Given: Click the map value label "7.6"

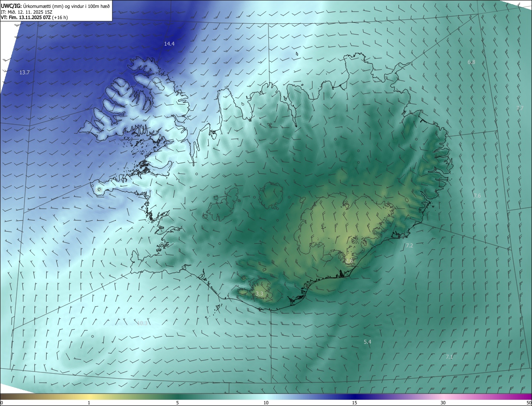Looking at the screenshot, I should (x=477, y=196).
